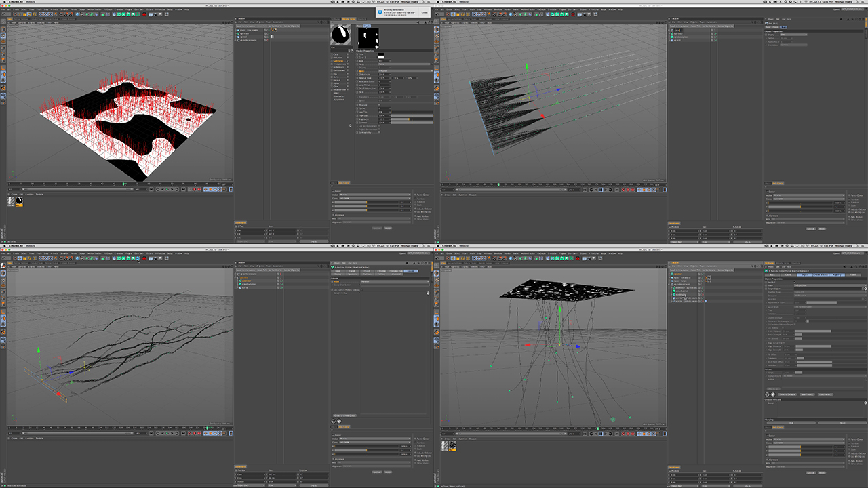Select the noise material thumbnail, bottom-right window
Image resolution: width=868 pixels, height=488 pixels.
point(452,445)
